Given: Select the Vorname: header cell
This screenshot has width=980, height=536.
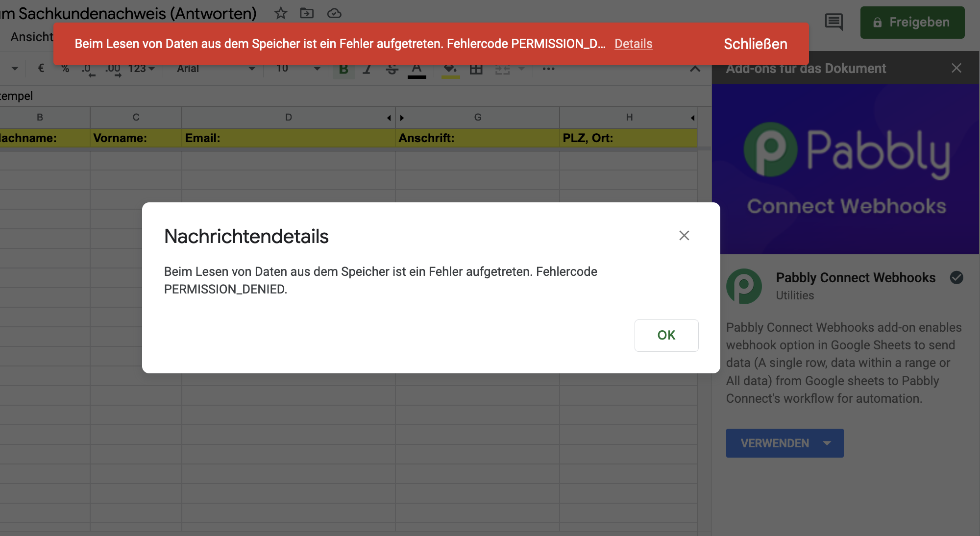Looking at the screenshot, I should point(136,138).
